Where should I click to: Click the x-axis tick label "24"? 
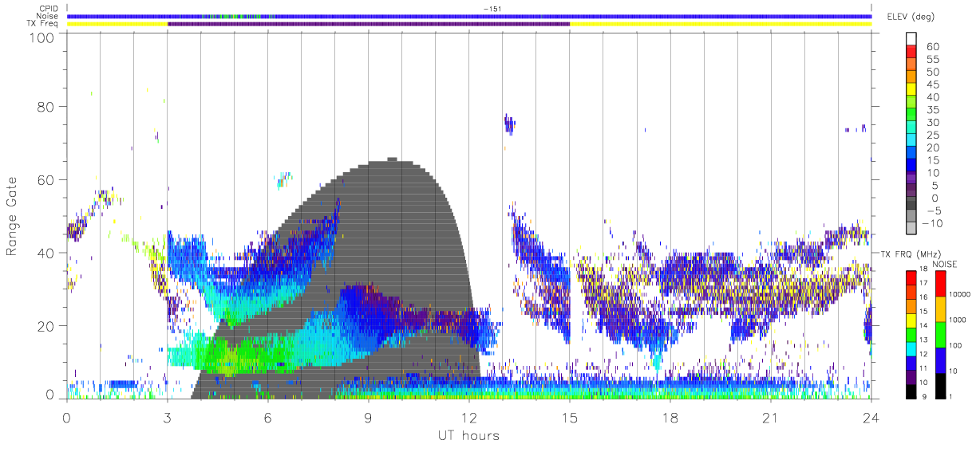coord(871,418)
